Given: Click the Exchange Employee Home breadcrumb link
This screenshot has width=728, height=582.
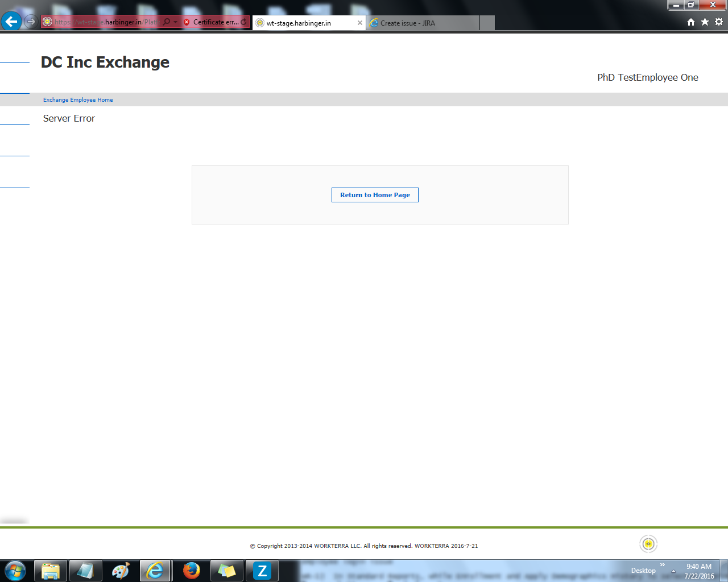Looking at the screenshot, I should [x=78, y=100].
